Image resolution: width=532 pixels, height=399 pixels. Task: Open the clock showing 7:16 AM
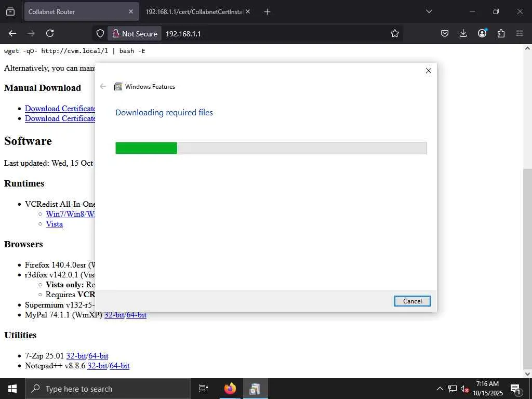(x=487, y=389)
